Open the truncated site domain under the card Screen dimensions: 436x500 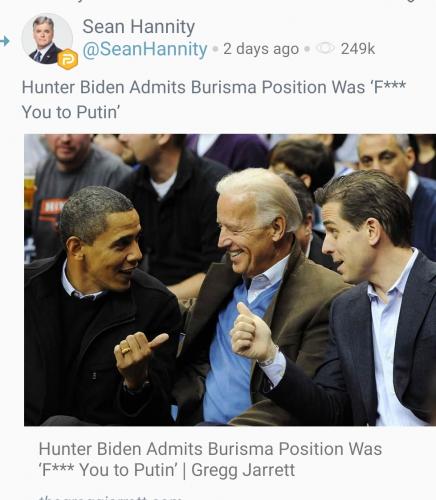pos(110,498)
